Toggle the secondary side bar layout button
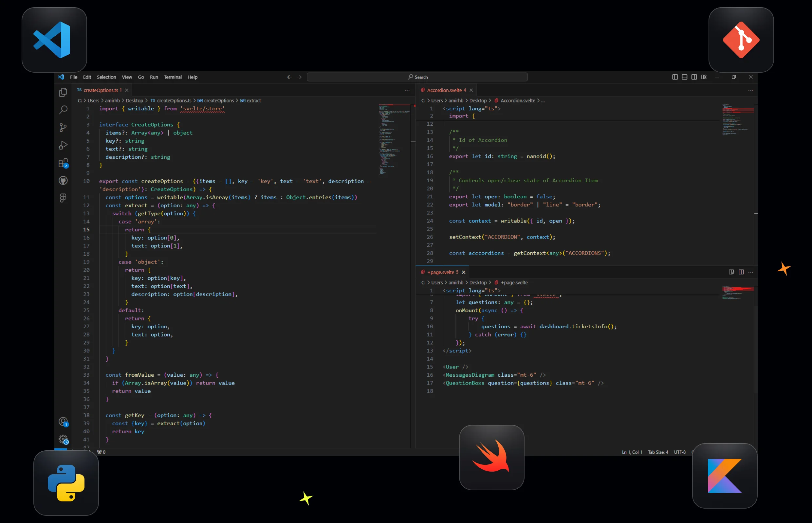Image resolution: width=812 pixels, height=523 pixels. pyautogui.click(x=694, y=77)
